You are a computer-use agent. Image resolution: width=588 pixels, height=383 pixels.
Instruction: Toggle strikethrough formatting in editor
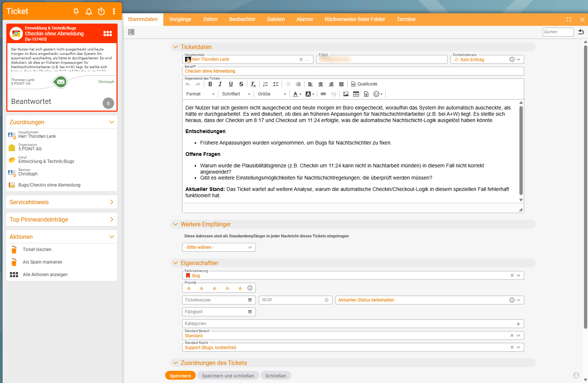click(241, 84)
